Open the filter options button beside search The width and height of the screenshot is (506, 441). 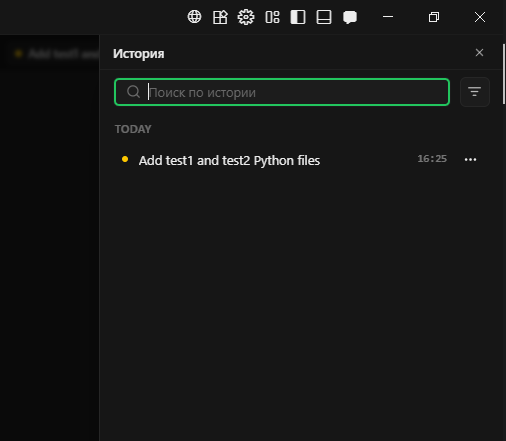coord(475,92)
